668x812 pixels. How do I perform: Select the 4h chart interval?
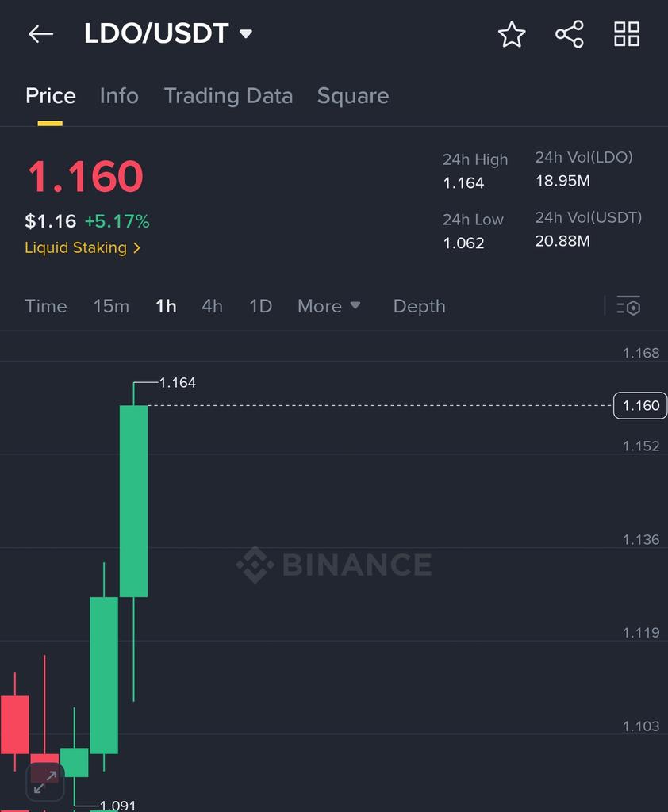(212, 306)
